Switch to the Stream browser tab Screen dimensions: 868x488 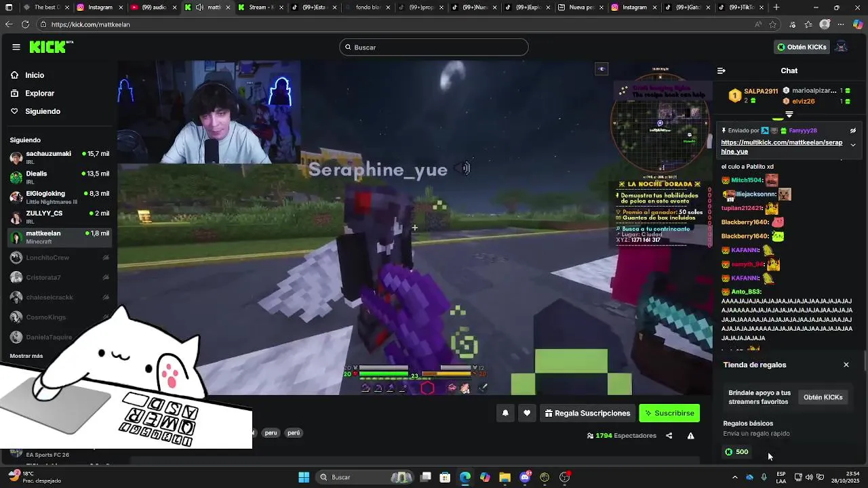coord(261,7)
